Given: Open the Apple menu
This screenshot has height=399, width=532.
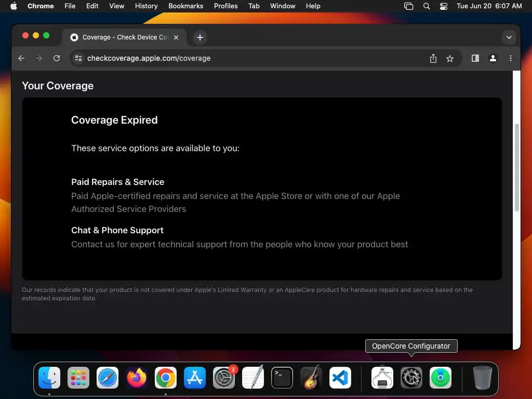Looking at the screenshot, I should [x=14, y=6].
